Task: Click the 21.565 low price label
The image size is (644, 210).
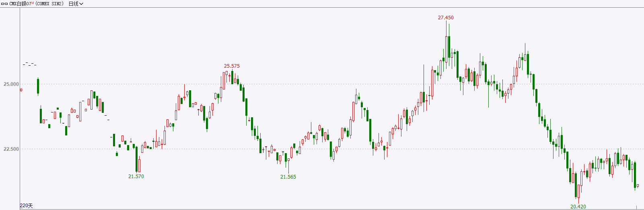Action: click(288, 177)
